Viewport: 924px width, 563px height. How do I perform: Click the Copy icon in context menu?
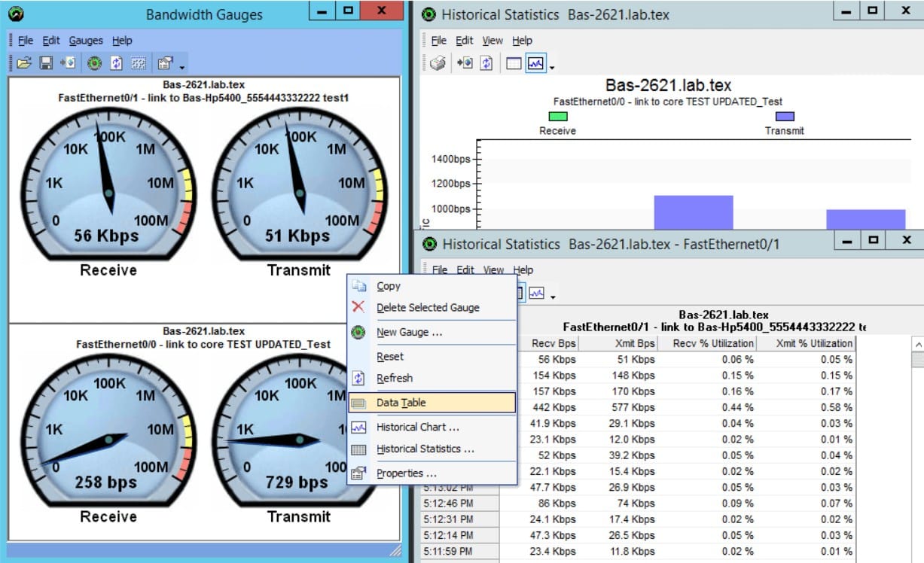click(x=359, y=286)
